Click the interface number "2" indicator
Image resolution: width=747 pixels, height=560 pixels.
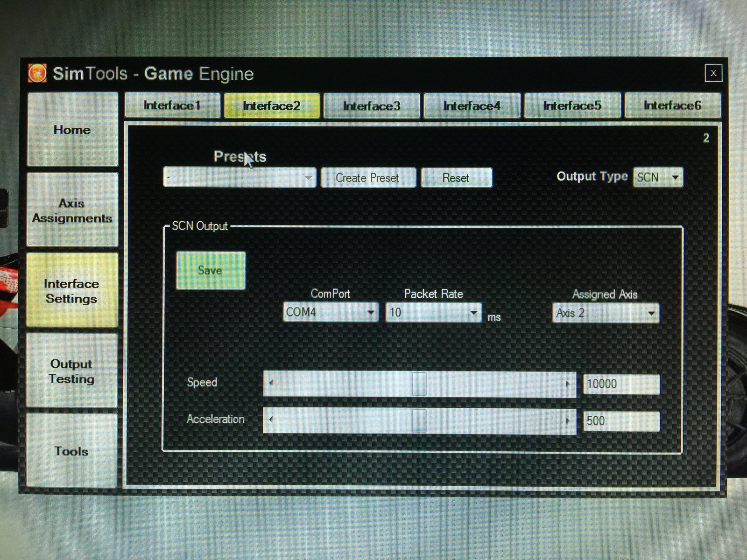pyautogui.click(x=706, y=138)
